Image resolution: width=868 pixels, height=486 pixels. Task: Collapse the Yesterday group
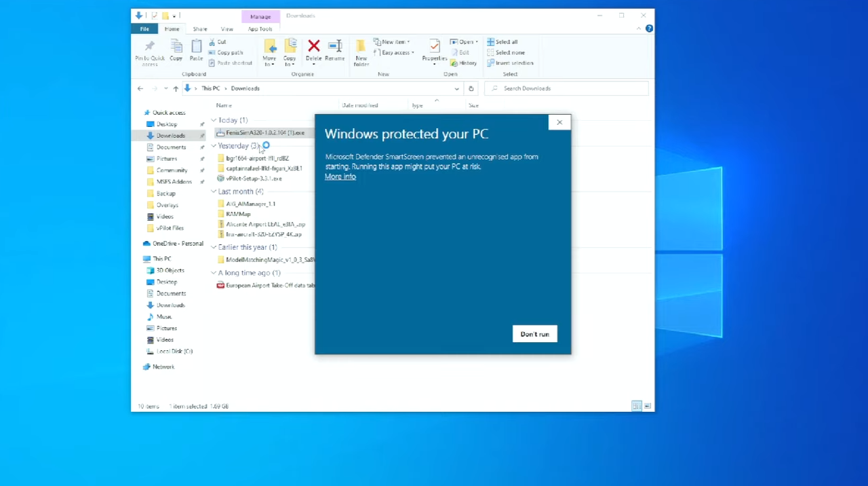point(214,146)
